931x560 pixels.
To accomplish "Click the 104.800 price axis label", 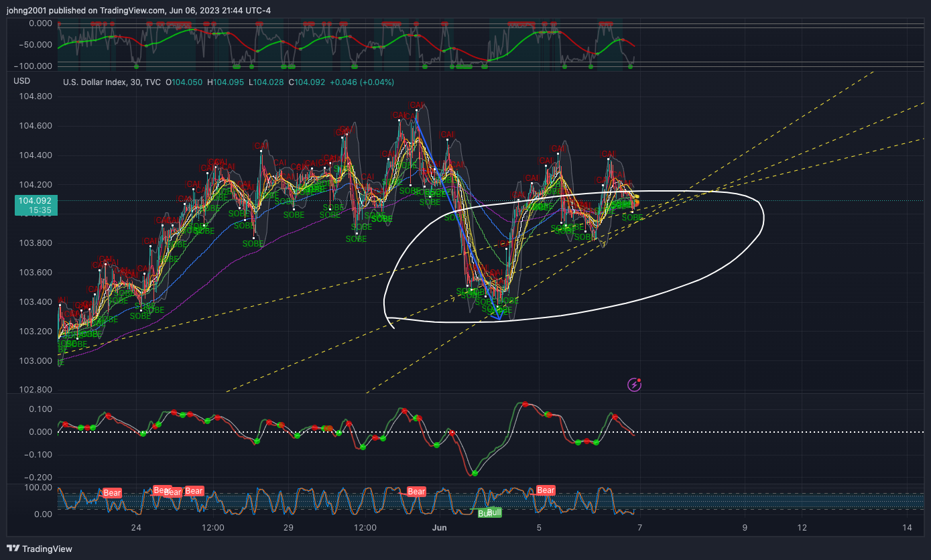I will [36, 96].
